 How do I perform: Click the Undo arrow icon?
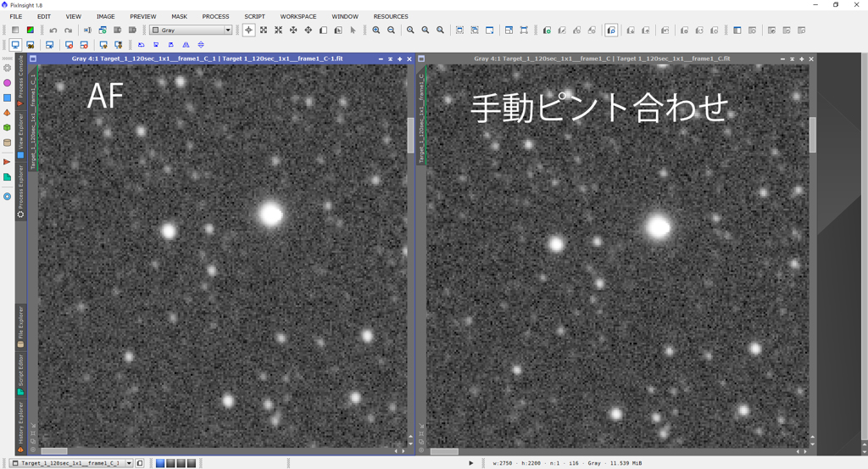(53, 31)
